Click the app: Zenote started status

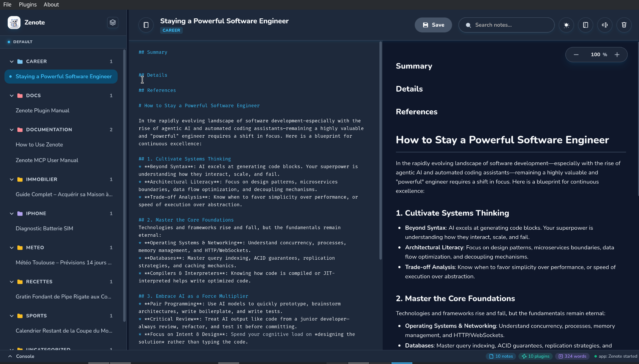616,356
